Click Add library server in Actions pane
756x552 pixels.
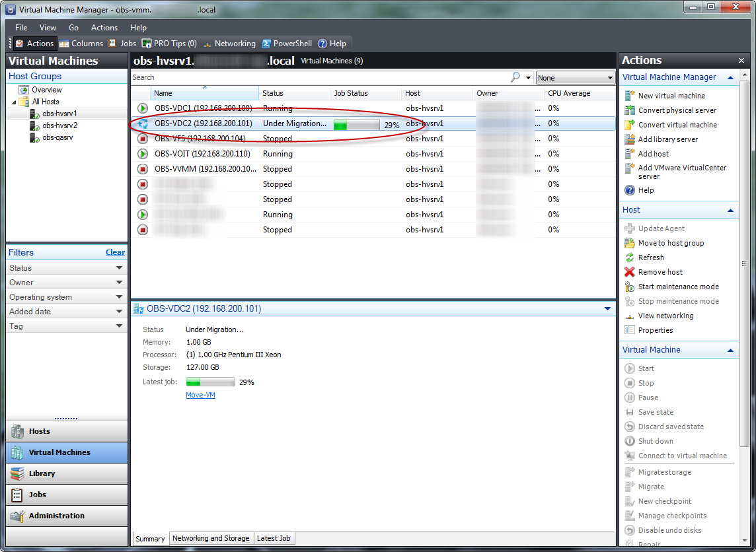(x=667, y=139)
